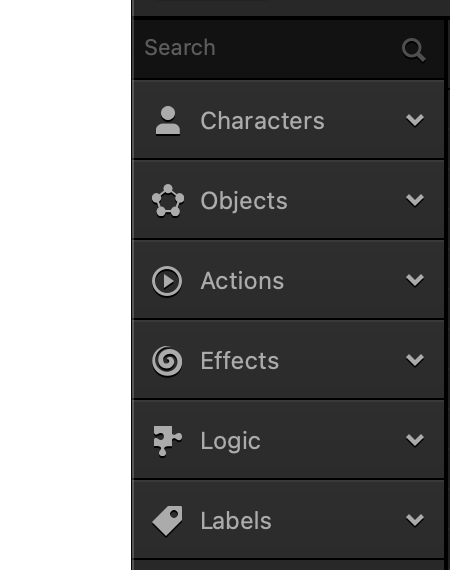Open the Objects category label
450x570 pixels.
(x=244, y=201)
